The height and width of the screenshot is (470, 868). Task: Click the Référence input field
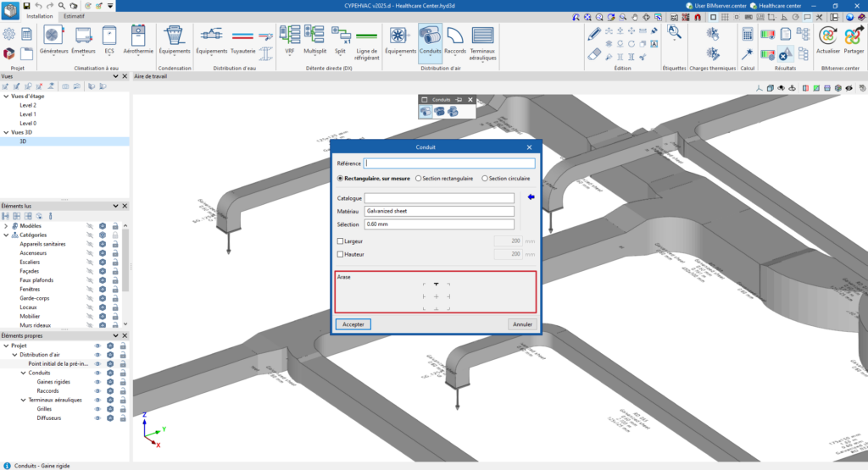[x=449, y=163]
